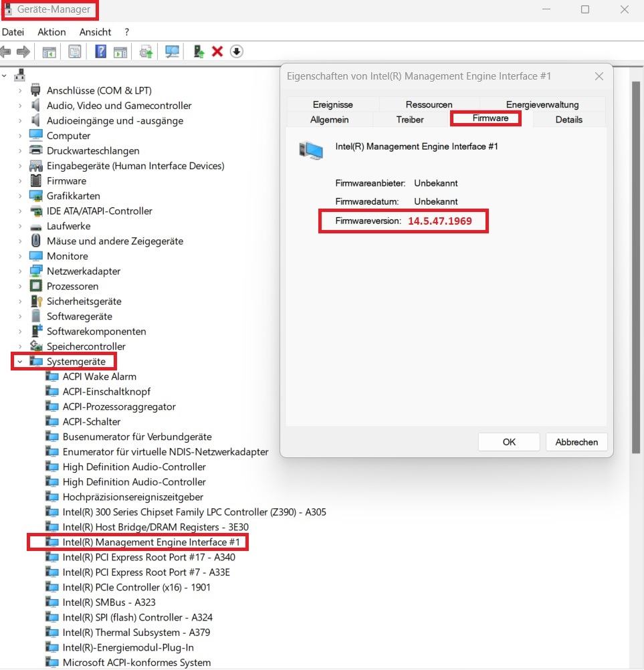Click the firmware version value 14.5.47.1969
644x670 pixels.
440,221
